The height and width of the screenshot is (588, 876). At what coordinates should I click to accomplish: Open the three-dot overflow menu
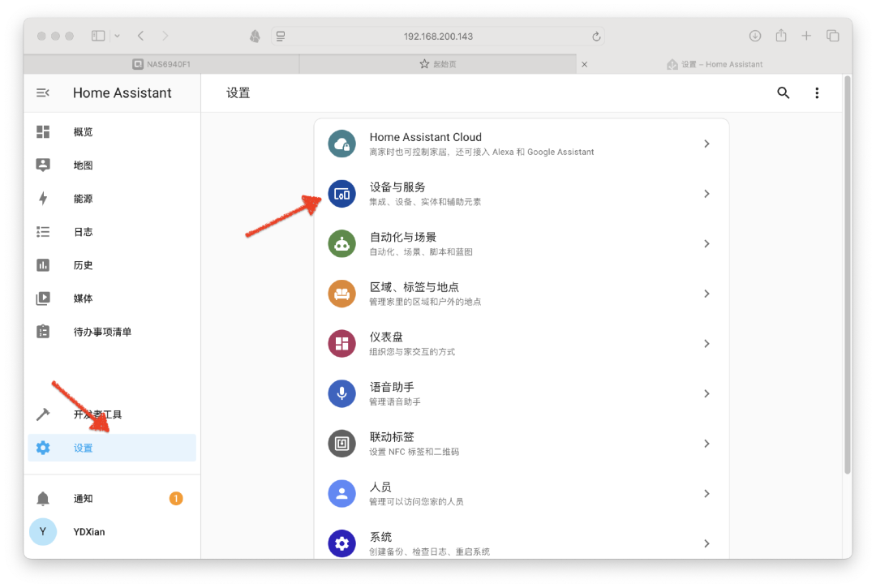(x=817, y=93)
